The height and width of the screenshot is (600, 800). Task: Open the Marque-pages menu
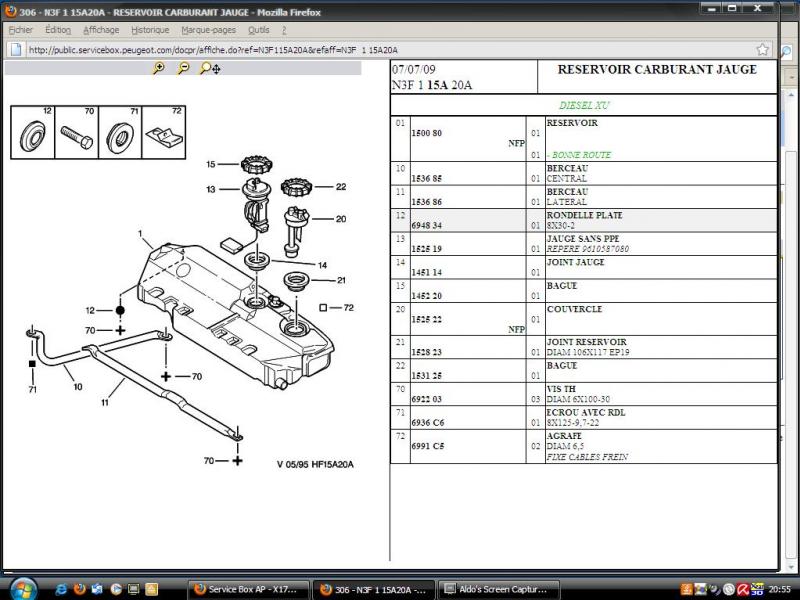(x=209, y=30)
